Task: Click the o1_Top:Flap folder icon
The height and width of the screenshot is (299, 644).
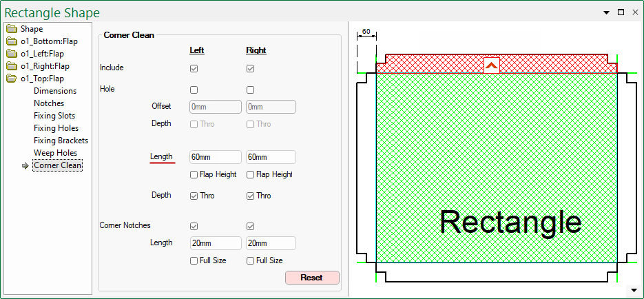Action: coord(12,79)
